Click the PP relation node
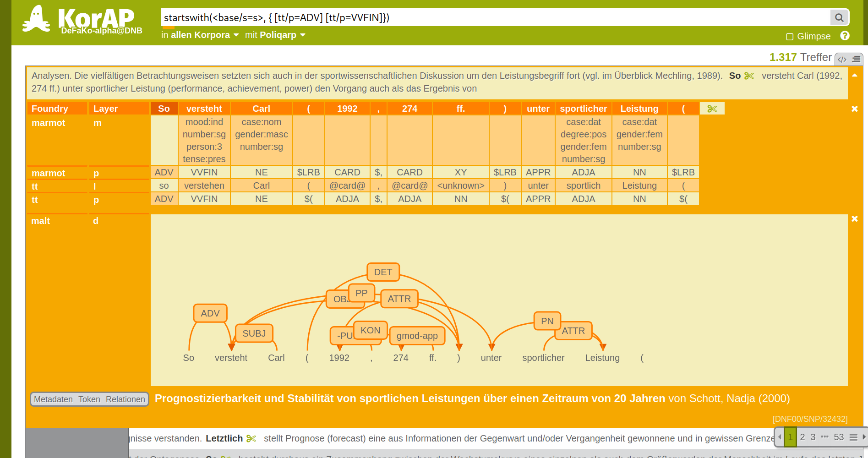This screenshot has height=458, width=868. point(362,293)
